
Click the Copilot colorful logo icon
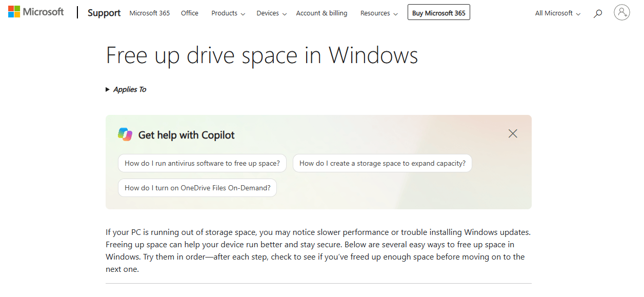coord(125,134)
